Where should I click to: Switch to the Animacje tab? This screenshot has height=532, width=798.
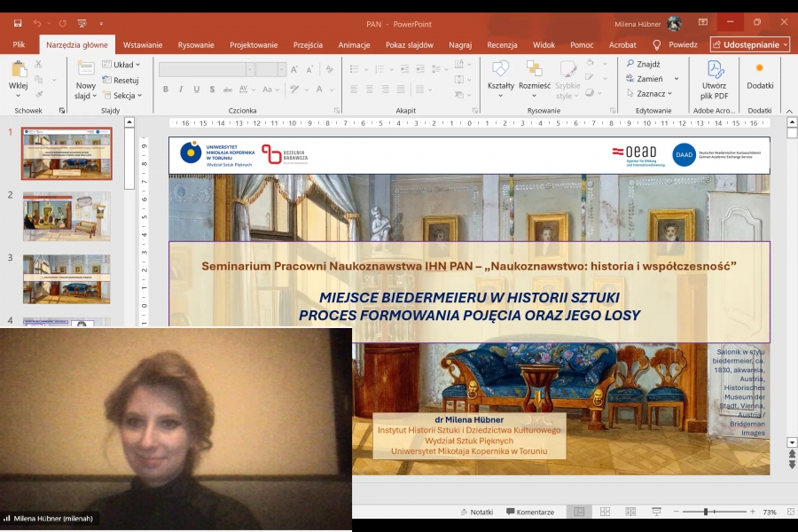(354, 44)
